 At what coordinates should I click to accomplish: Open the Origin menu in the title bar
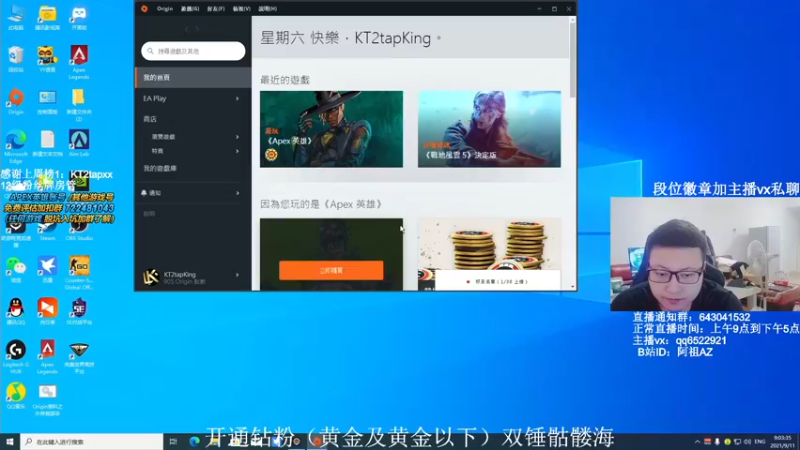[x=165, y=9]
